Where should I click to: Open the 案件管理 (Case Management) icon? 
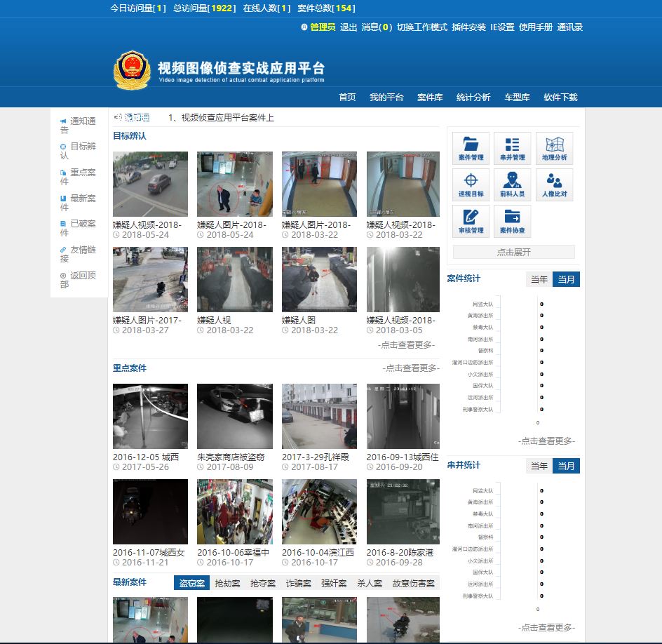tap(470, 147)
